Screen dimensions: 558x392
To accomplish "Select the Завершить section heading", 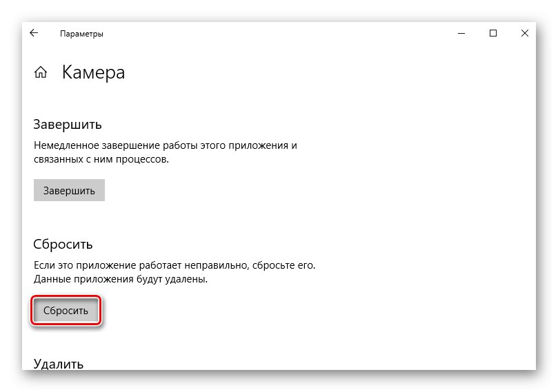I will tap(68, 125).
